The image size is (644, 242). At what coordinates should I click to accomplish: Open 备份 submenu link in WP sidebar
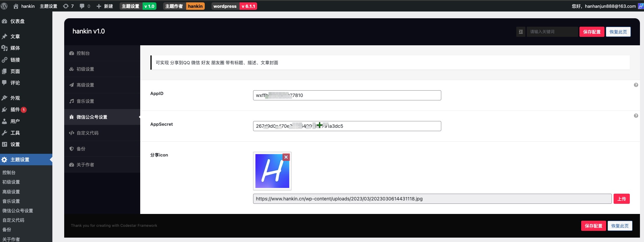coord(7,229)
